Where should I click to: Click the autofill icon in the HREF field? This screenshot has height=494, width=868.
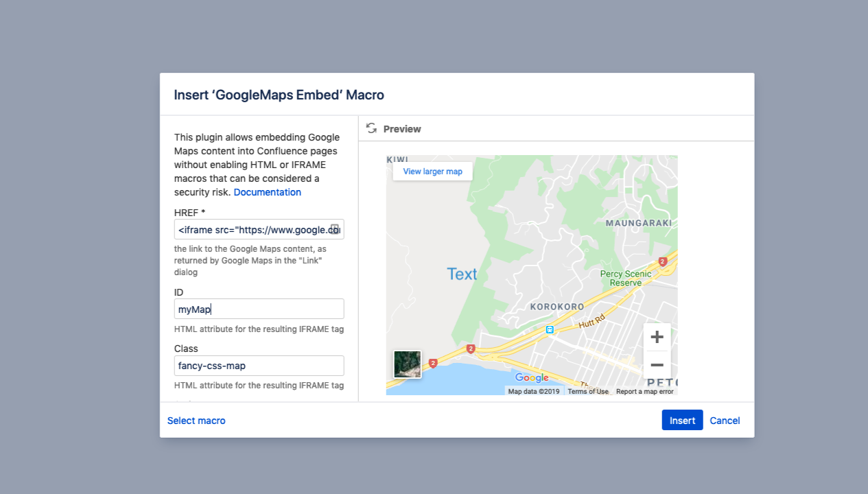(x=335, y=229)
